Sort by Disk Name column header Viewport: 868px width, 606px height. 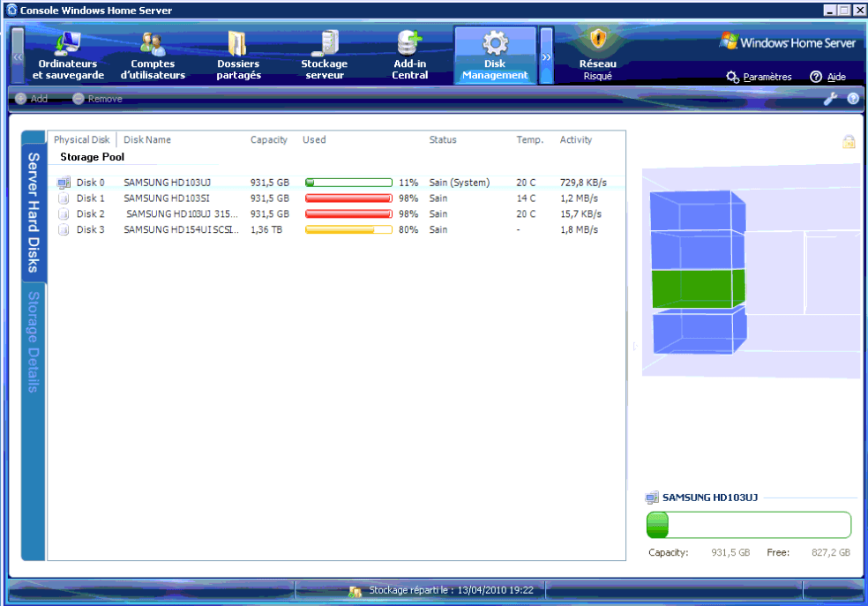pyautogui.click(x=147, y=139)
